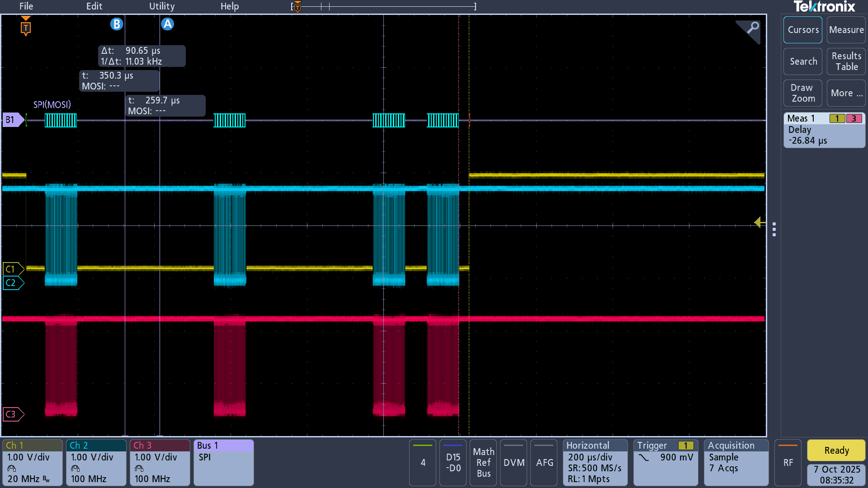Open the Edit menu
This screenshot has width=868, height=488.
click(x=94, y=6)
